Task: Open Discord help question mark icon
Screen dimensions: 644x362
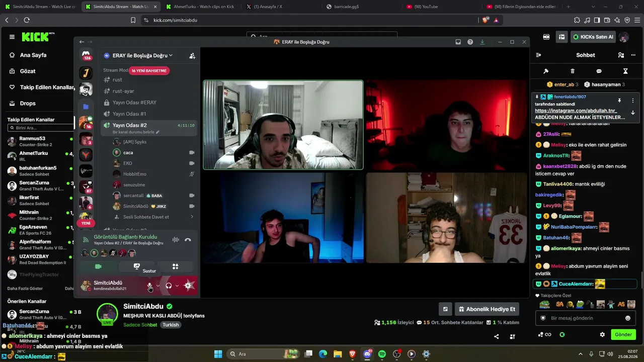Action: coord(470,42)
